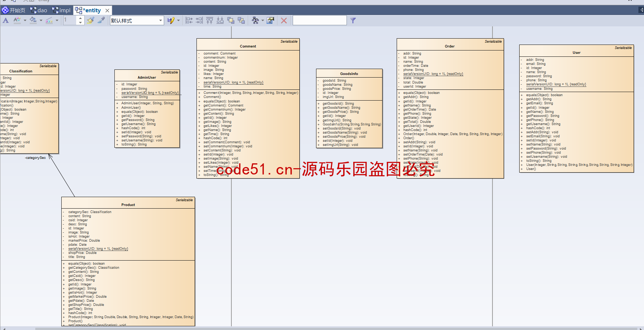This screenshot has width=644, height=330.
Task: Click the 开始页 tab's start page icon
Action: (x=5, y=10)
